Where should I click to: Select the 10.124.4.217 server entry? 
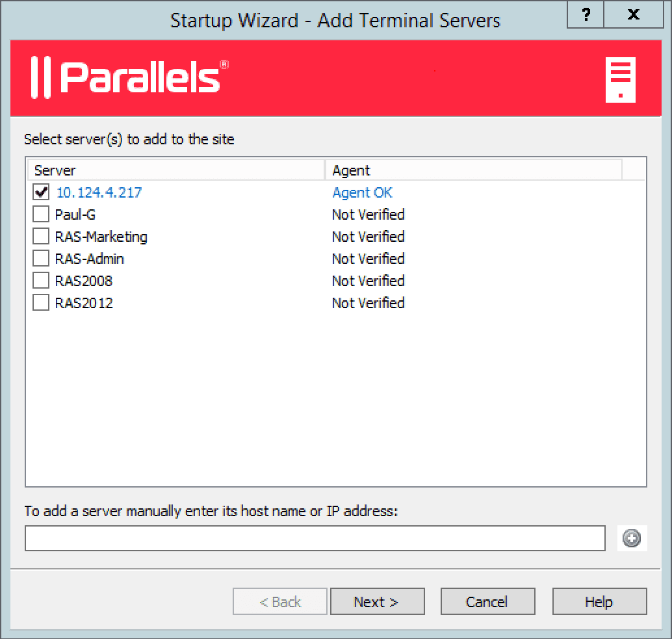(99, 192)
